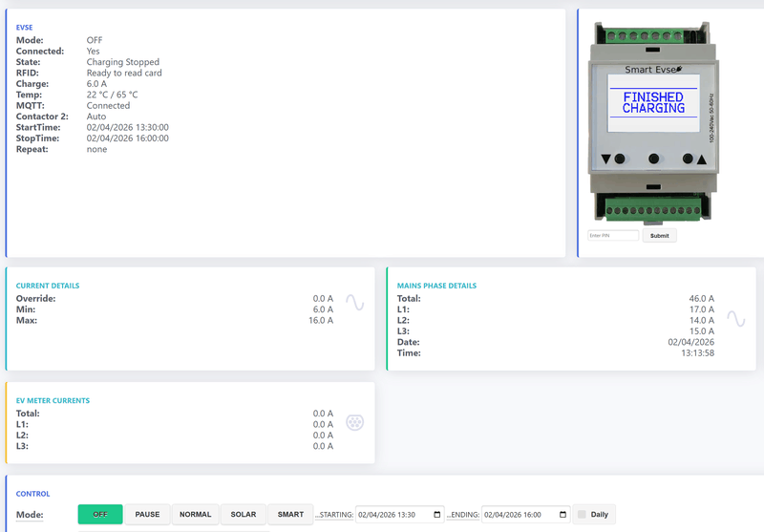This screenshot has width=764, height=532.
Task: Click the EVSE panel heading
Action: tap(25, 28)
